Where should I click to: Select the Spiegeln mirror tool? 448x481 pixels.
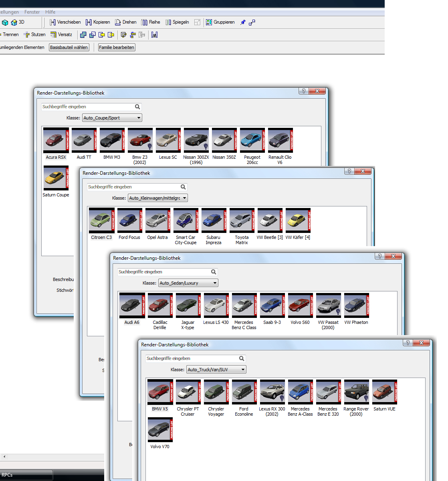point(177,22)
